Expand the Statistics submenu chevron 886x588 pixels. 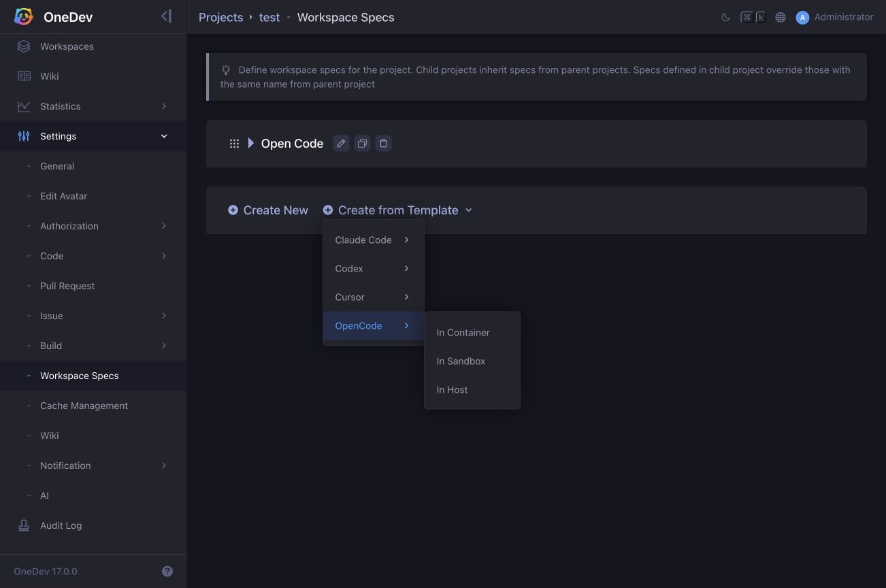click(x=164, y=106)
